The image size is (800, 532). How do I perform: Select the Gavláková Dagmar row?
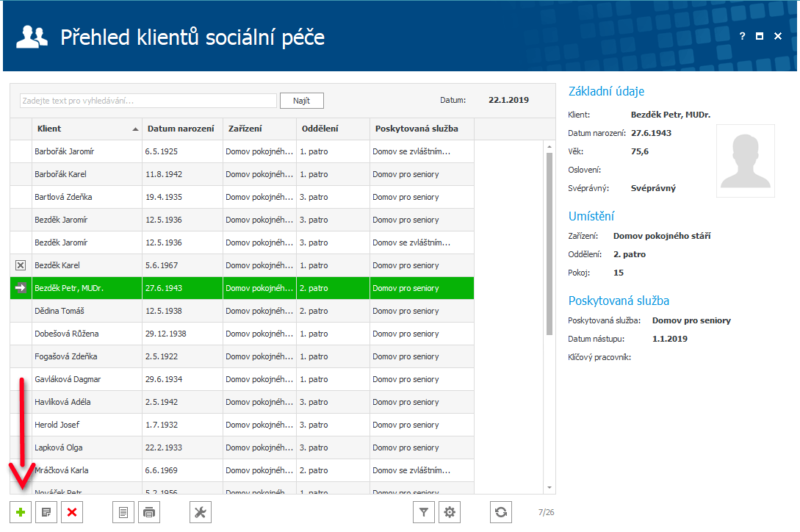pos(242,379)
